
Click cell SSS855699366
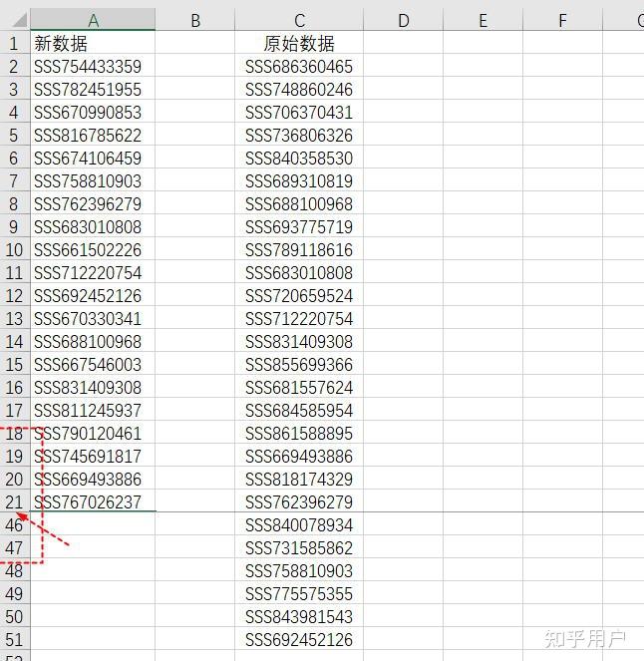tap(299, 364)
